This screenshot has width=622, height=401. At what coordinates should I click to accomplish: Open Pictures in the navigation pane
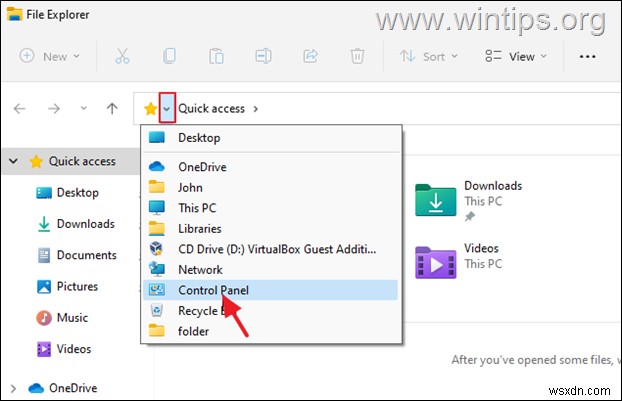(77, 286)
